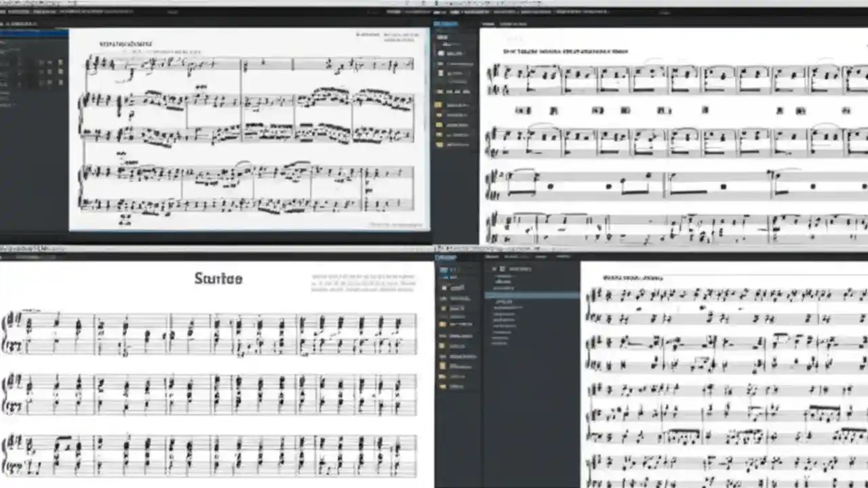Click the blue progress bar strip in the left panel
868x488 pixels.
pos(33,31)
